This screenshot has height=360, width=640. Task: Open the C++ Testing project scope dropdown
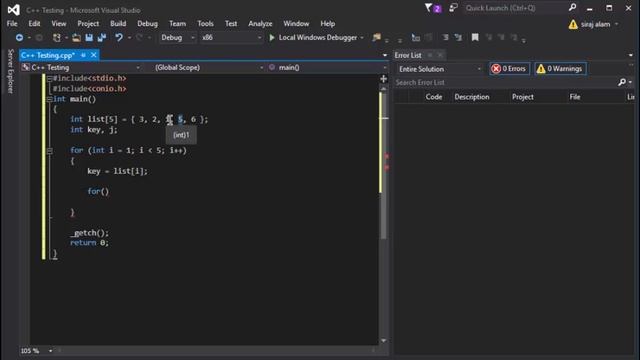(x=81, y=67)
